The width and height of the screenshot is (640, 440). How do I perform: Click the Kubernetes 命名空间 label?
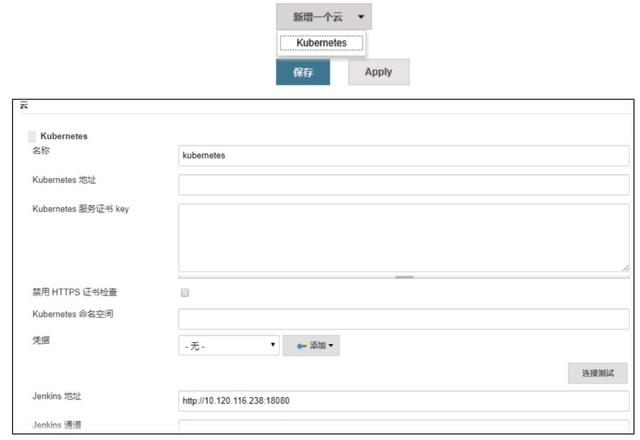coord(73,314)
